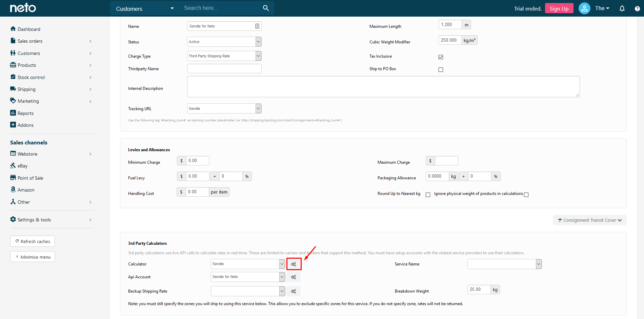Click the Handling Cost amount field
This screenshot has height=319, width=644.
(197, 192)
